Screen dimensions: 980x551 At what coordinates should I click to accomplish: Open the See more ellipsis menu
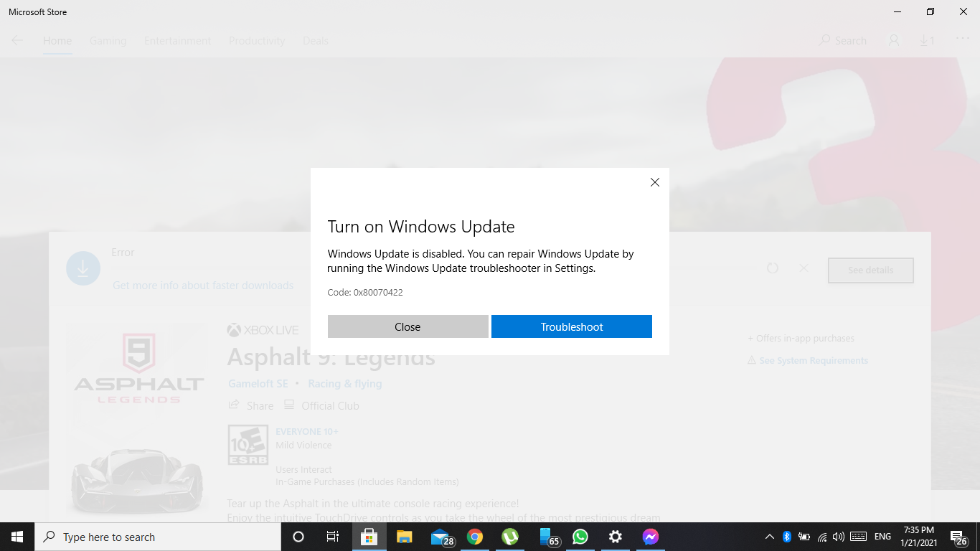coord(962,39)
